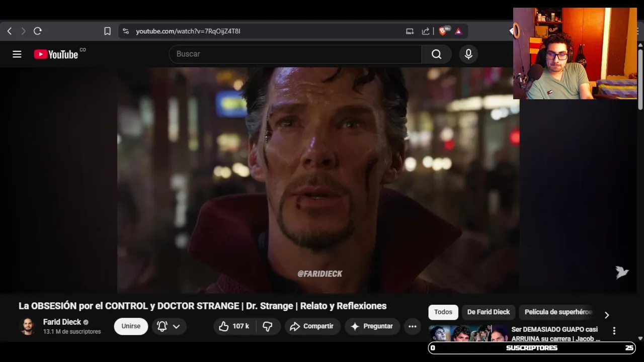
Task: Open Farid Dieck channel avatar
Action: tap(28, 326)
